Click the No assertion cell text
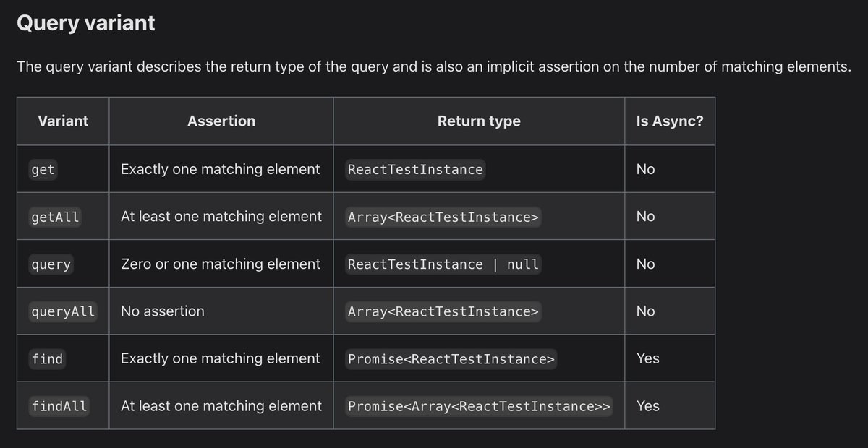This screenshot has height=448, width=868. 163,311
